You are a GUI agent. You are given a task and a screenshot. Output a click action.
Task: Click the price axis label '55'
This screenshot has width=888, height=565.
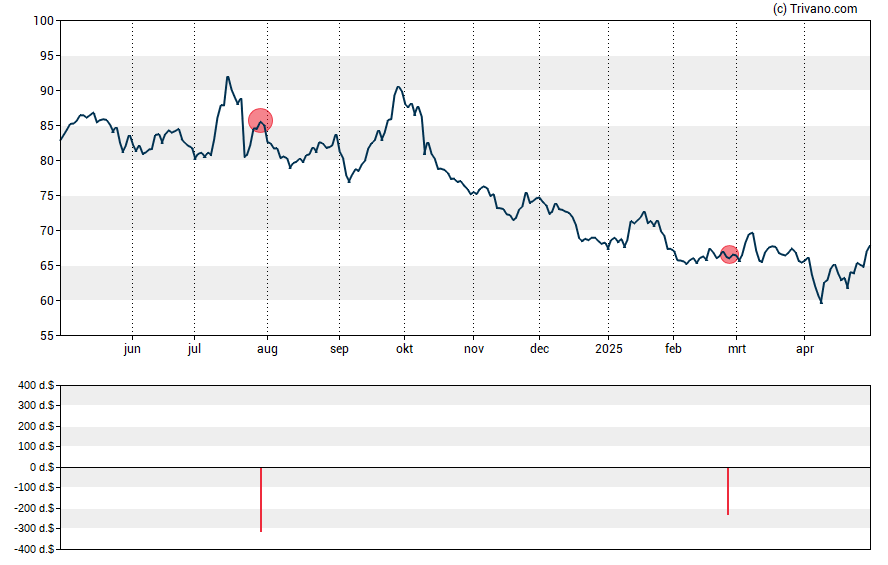tap(47, 336)
